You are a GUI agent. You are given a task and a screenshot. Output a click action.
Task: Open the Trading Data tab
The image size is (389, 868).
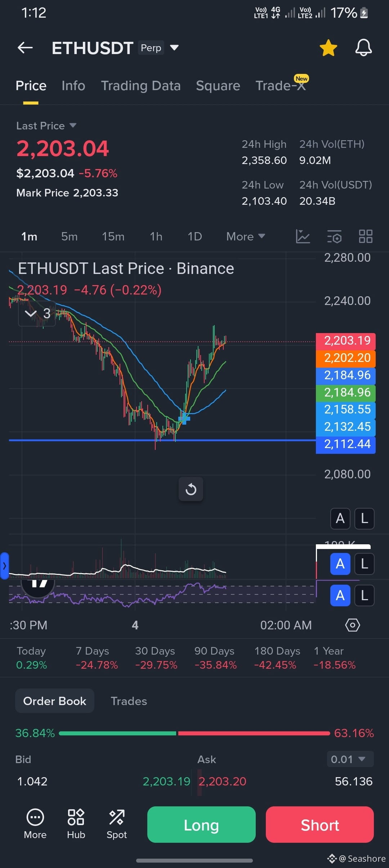[141, 86]
